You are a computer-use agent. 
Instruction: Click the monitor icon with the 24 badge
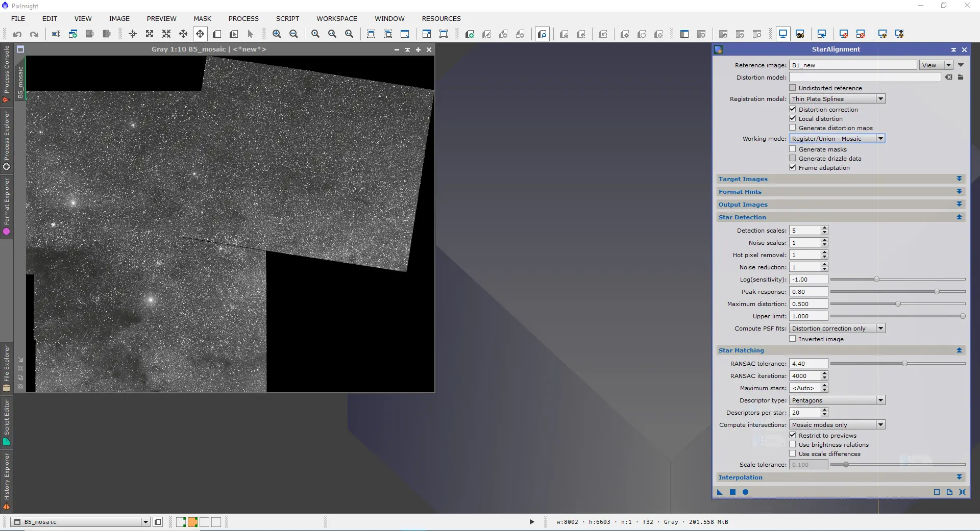click(800, 34)
